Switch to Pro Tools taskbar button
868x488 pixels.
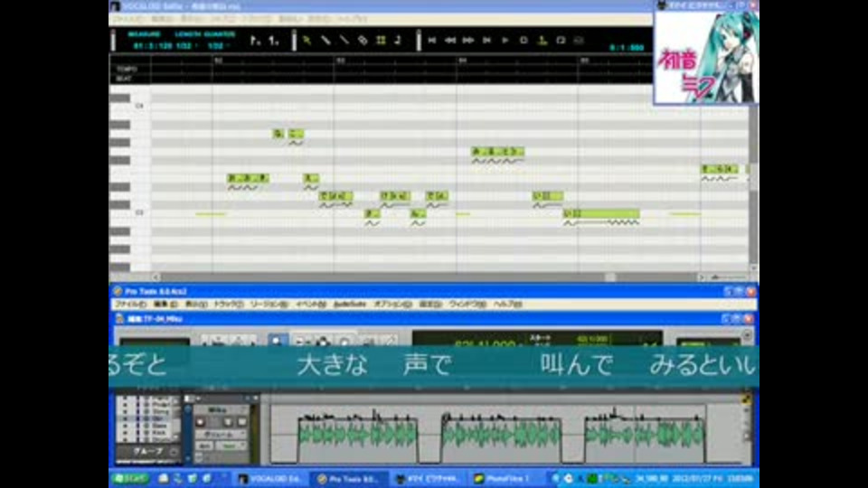349,479
